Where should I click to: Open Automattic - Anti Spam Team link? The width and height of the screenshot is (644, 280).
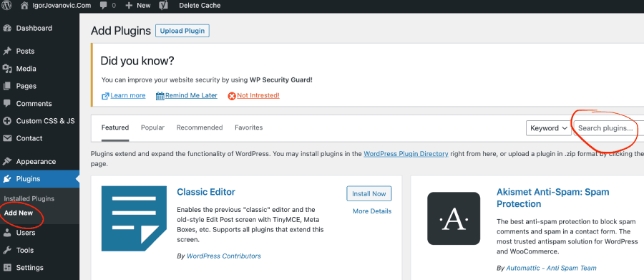pos(551,268)
